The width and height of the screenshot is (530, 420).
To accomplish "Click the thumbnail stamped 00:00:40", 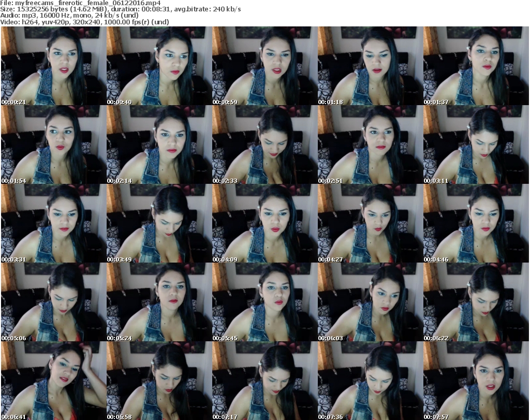I will pyautogui.click(x=159, y=66).
